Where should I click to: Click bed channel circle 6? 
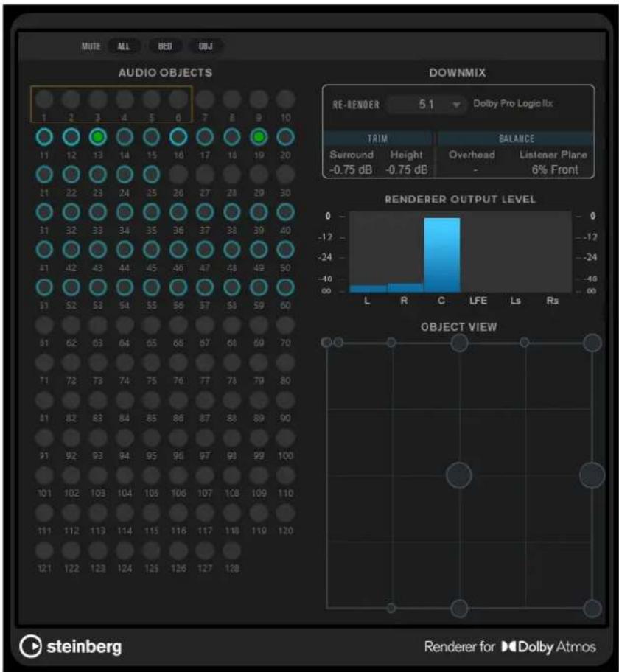[178, 99]
